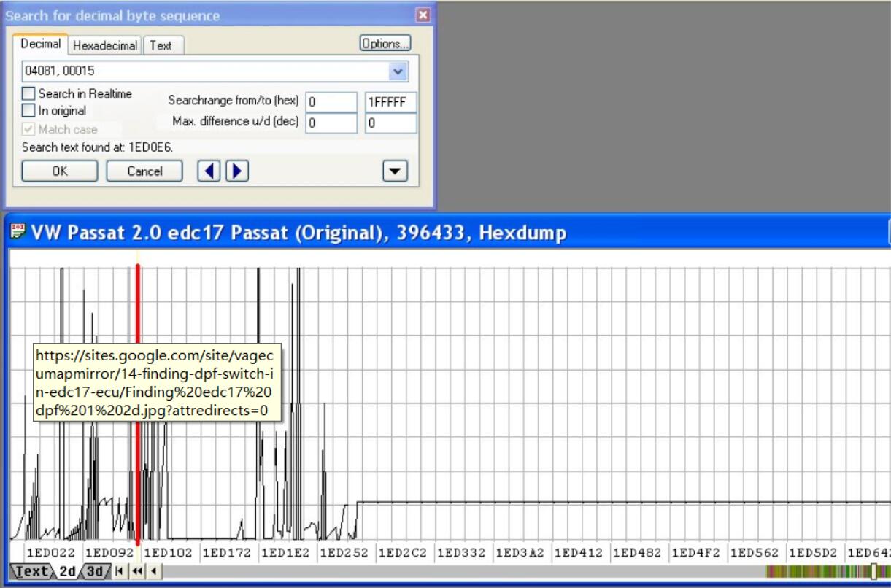Switch to the Hexadecimal search tab
Image resolution: width=891 pixels, height=588 pixels.
(x=104, y=45)
